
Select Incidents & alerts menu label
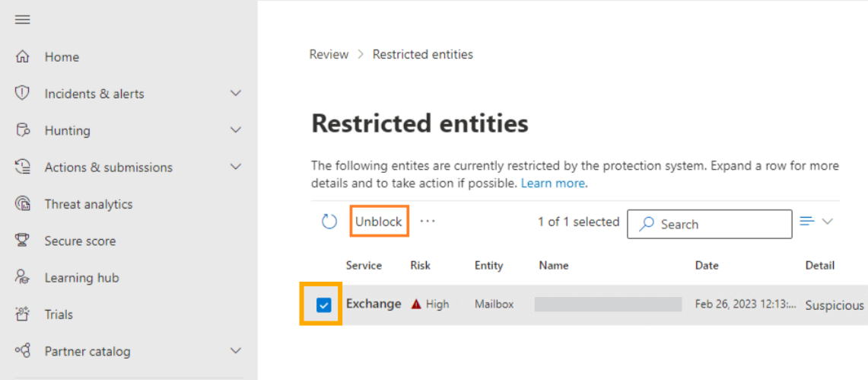94,94
